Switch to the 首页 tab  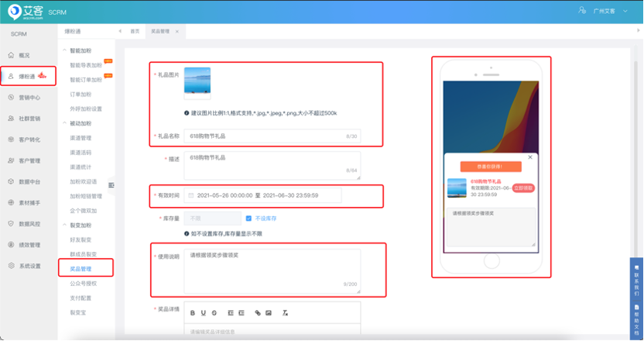135,31
